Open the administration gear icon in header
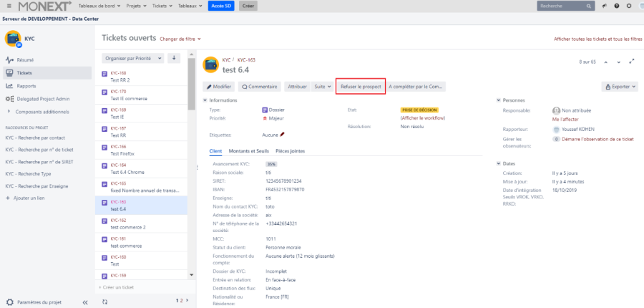 coord(628,6)
